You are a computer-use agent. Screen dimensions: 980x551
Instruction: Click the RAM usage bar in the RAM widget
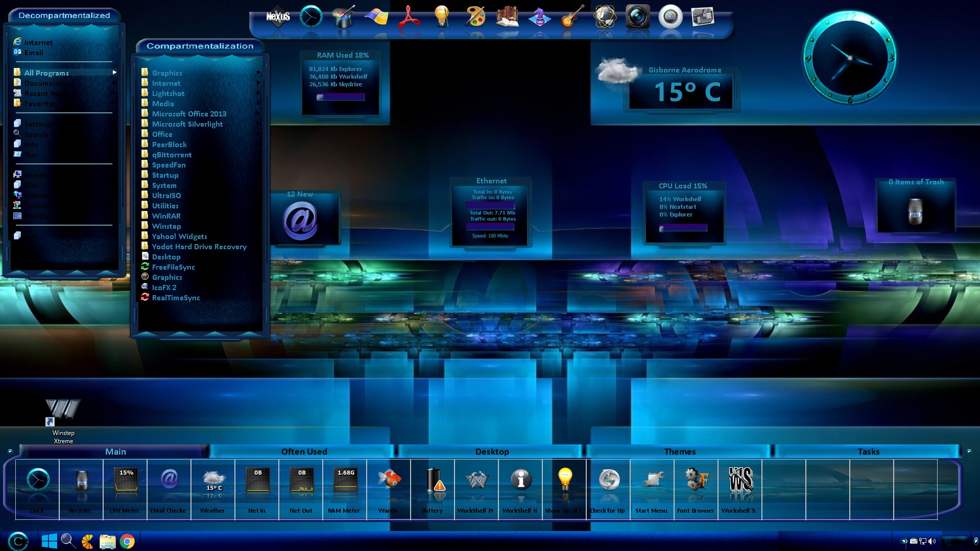(340, 97)
